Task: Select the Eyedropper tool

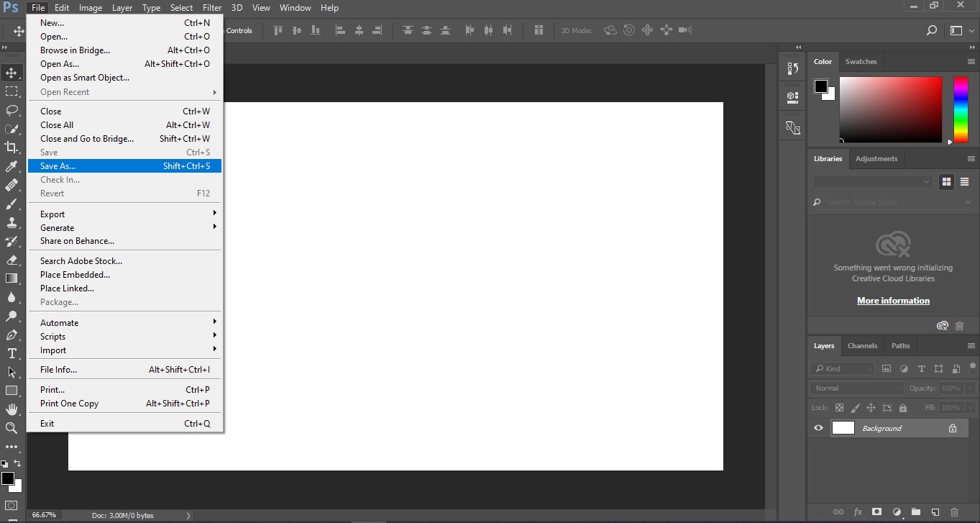Action: pos(12,166)
